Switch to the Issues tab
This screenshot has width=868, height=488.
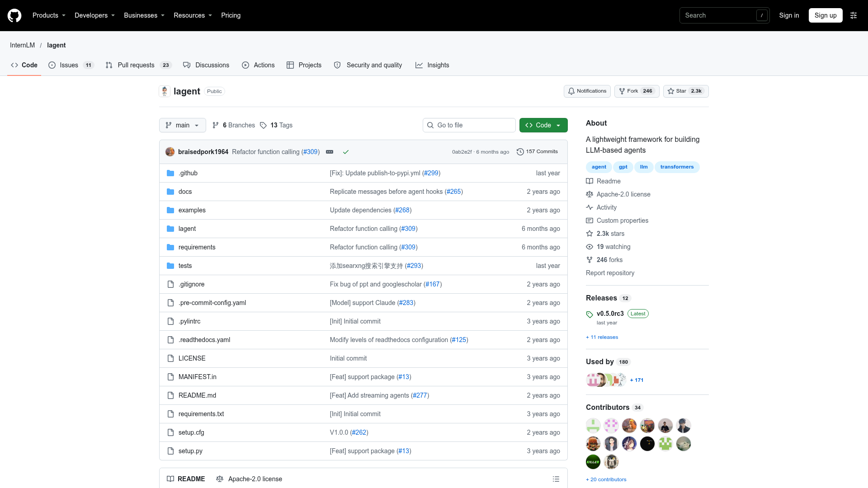pos(71,65)
